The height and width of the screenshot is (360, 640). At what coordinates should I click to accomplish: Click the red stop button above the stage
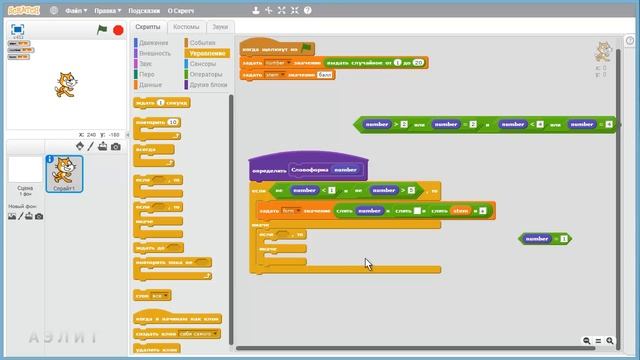pyautogui.click(x=118, y=30)
